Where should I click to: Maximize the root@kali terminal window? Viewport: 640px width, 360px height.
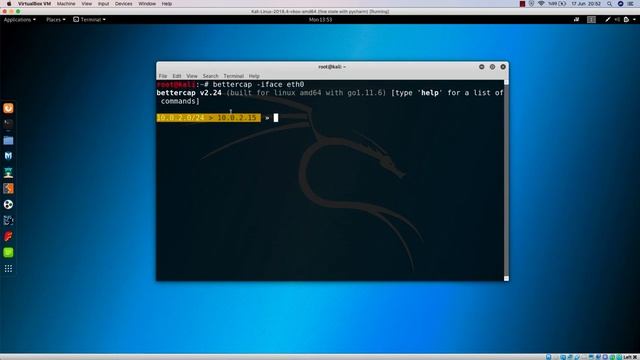492,67
